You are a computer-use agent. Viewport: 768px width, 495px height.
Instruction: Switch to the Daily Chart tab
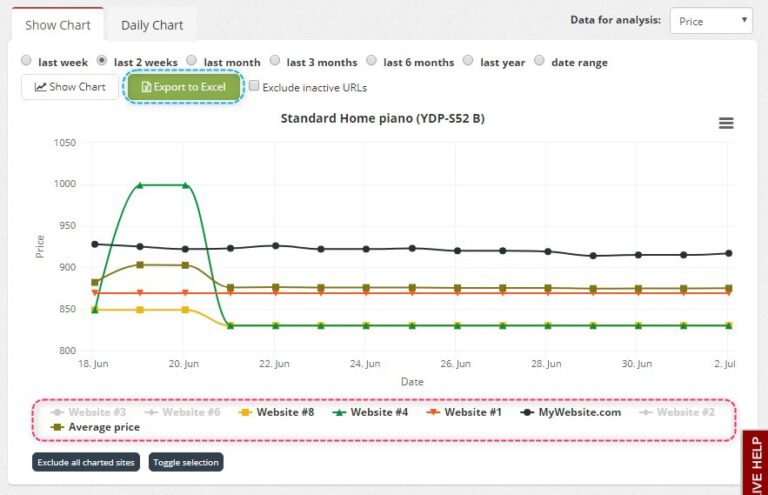coord(151,25)
